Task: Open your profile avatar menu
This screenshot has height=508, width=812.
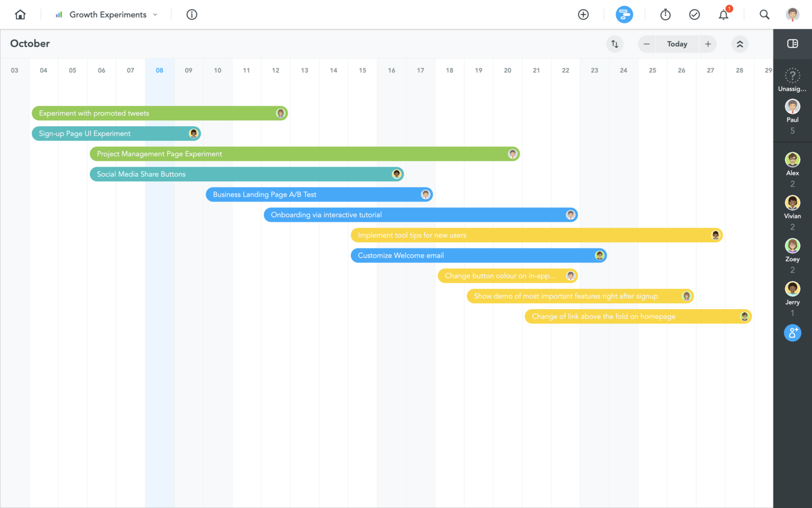Action: 792,14
